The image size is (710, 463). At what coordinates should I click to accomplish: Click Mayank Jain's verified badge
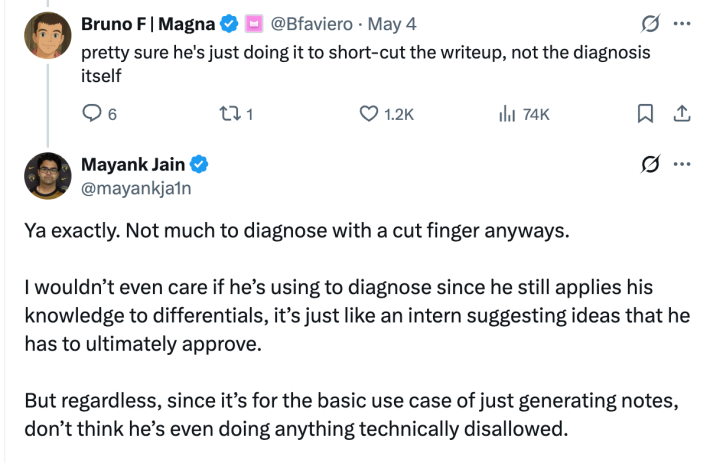(x=200, y=164)
